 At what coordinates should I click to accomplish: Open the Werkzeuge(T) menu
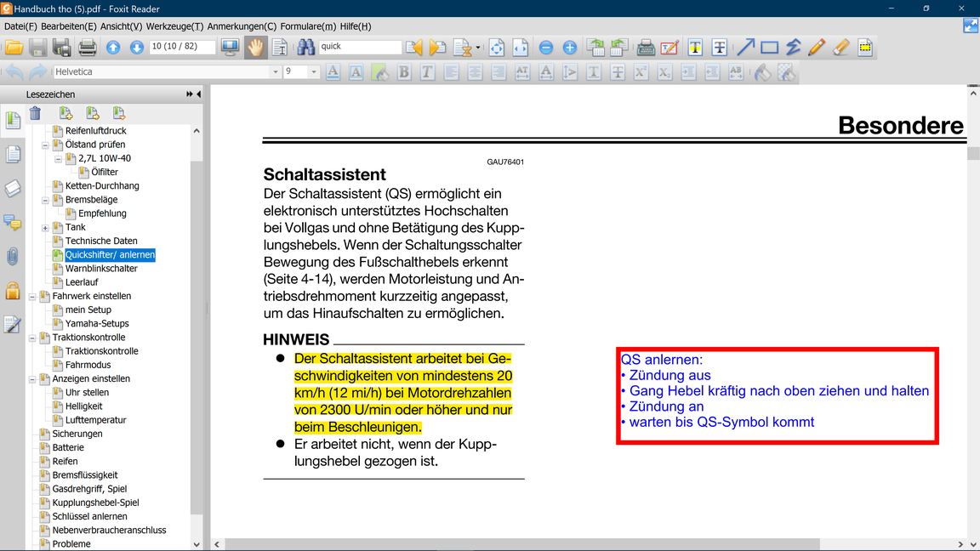coord(174,26)
